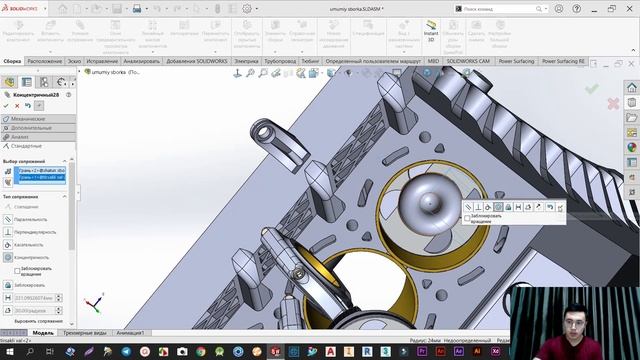Increase the distance value with the spinner

(x=59, y=296)
